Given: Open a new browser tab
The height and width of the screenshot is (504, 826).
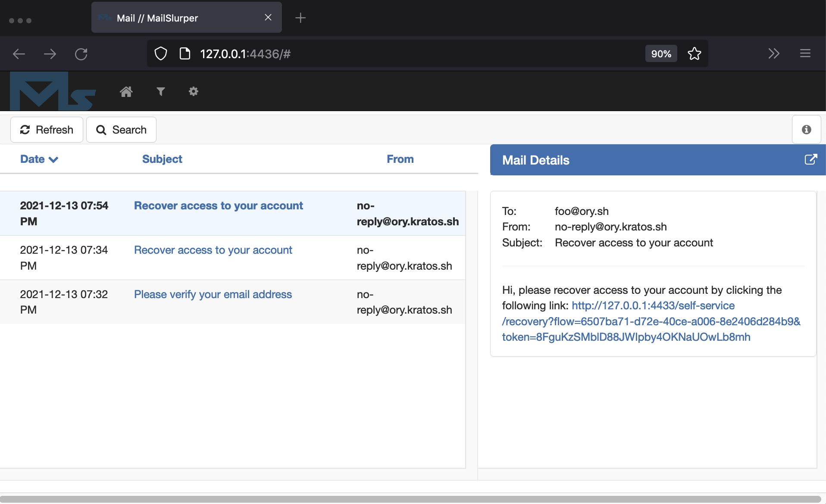Looking at the screenshot, I should point(300,18).
